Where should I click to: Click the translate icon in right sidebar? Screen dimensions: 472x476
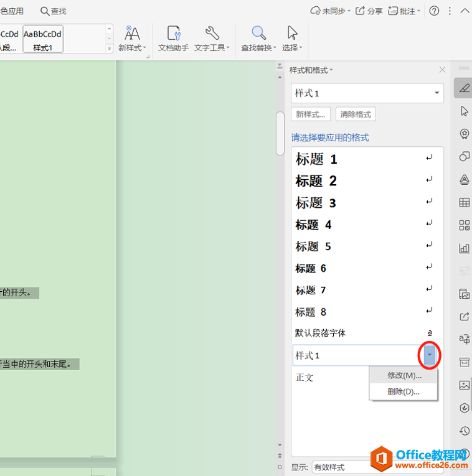point(464,339)
